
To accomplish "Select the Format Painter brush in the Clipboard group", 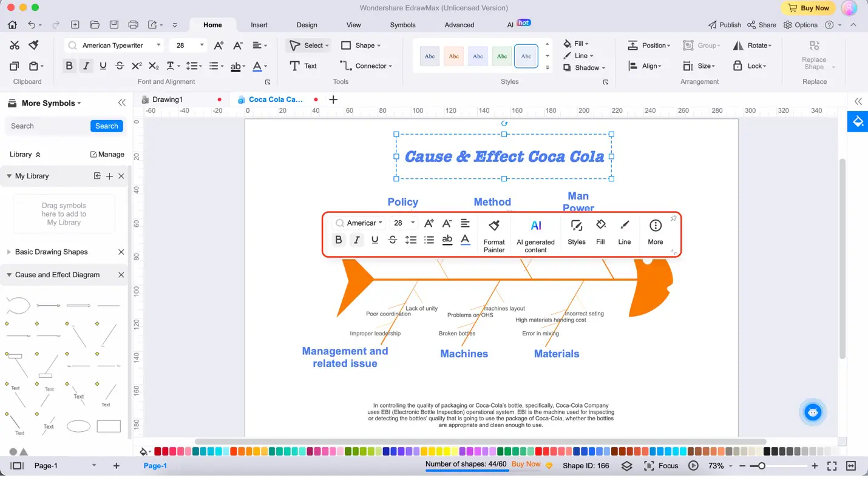I will coord(34,45).
